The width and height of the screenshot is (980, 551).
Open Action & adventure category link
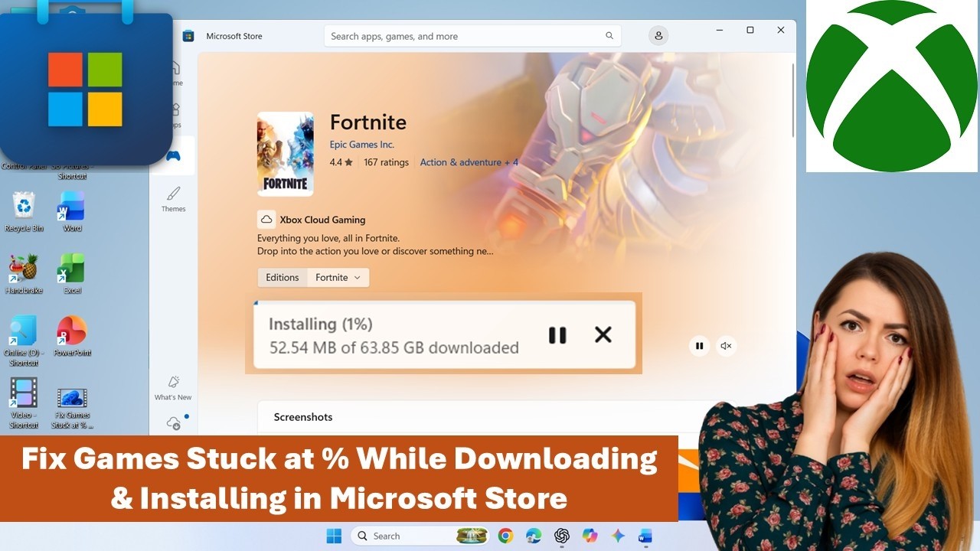[469, 162]
